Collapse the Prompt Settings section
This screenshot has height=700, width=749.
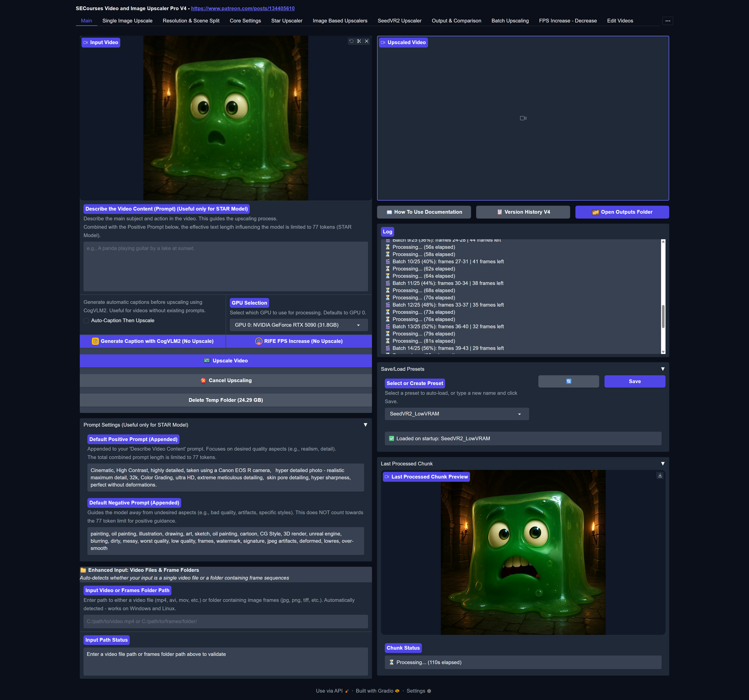click(x=365, y=425)
